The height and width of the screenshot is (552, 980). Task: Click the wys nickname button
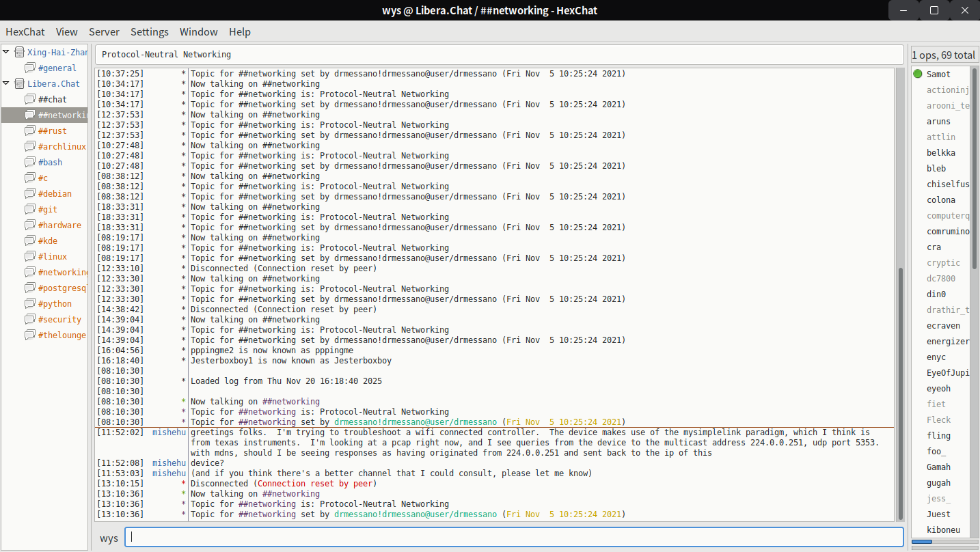(x=109, y=538)
